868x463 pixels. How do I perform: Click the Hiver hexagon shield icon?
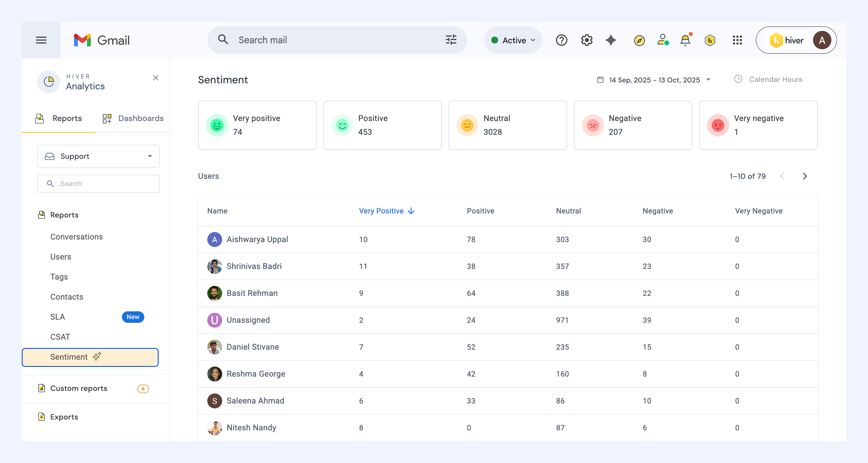tap(710, 40)
